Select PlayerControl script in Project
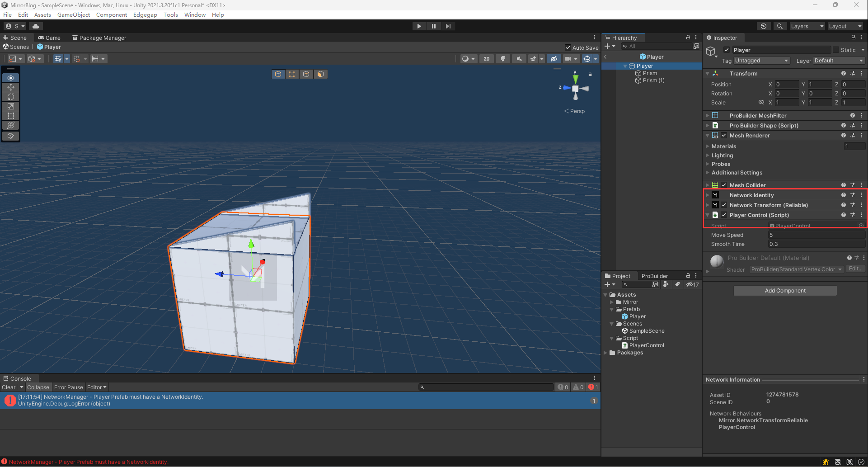Image resolution: width=868 pixels, height=467 pixels. click(646, 345)
